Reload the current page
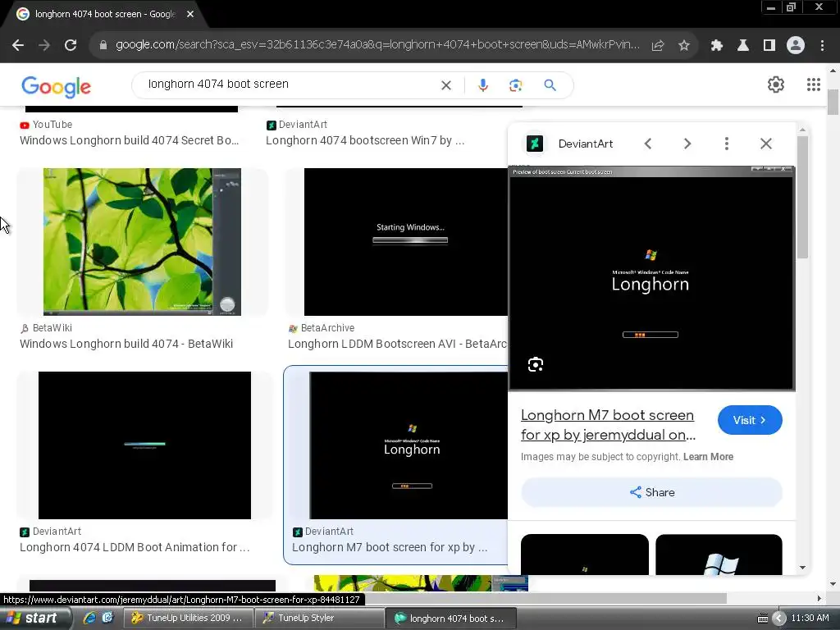The image size is (840, 630). pos(71,45)
